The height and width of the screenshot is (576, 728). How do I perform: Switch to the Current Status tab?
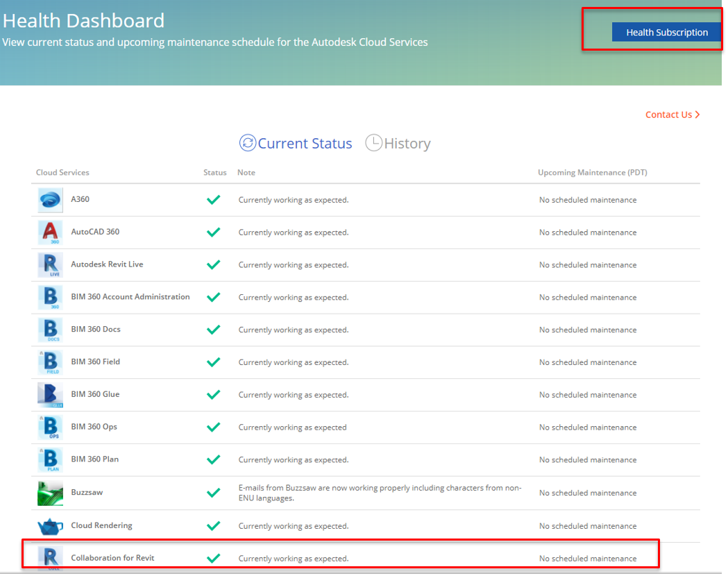[x=296, y=144]
